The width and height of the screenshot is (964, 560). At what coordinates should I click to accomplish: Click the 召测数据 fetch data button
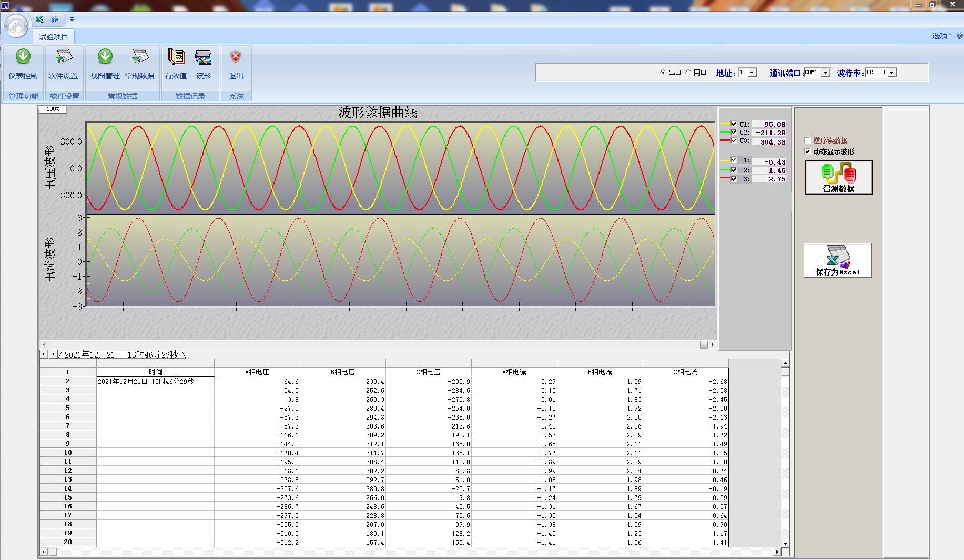click(838, 178)
